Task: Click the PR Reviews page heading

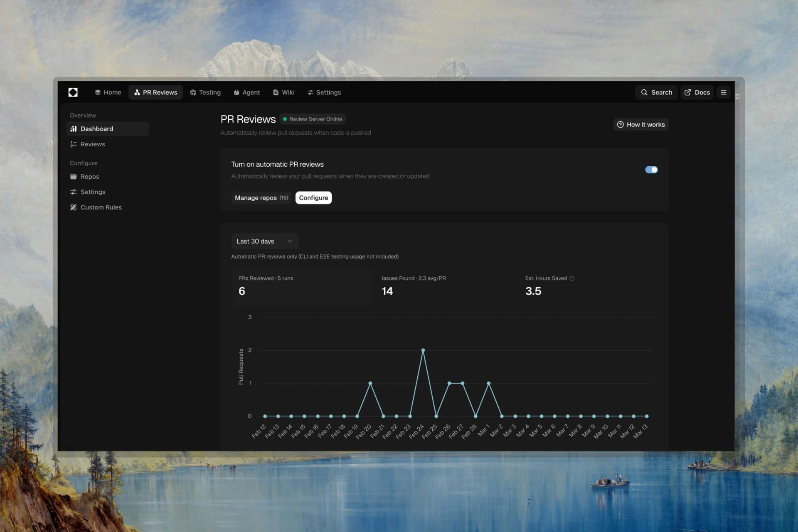Action: (248, 119)
